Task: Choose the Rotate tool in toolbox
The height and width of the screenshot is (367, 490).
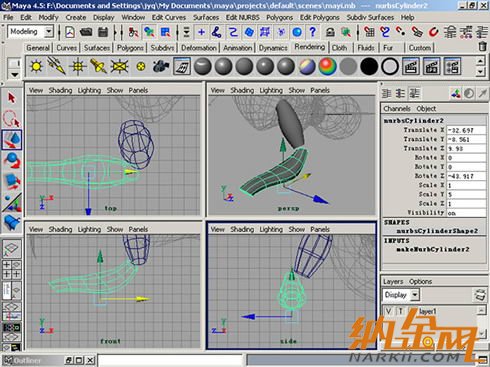Action: tap(12, 161)
